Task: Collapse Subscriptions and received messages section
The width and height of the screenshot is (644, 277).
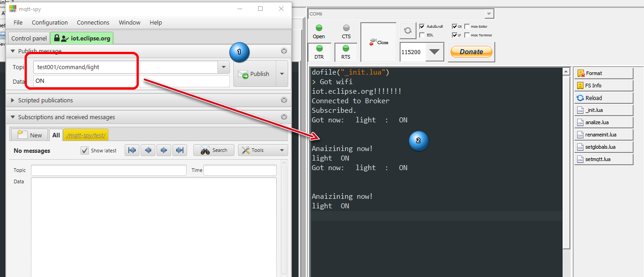Action: click(x=13, y=117)
